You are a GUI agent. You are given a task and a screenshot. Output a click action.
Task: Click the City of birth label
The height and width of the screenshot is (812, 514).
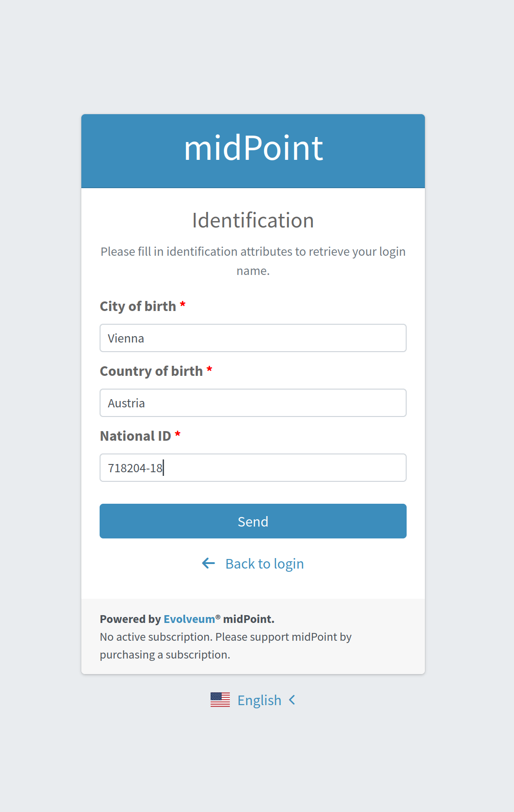click(138, 306)
